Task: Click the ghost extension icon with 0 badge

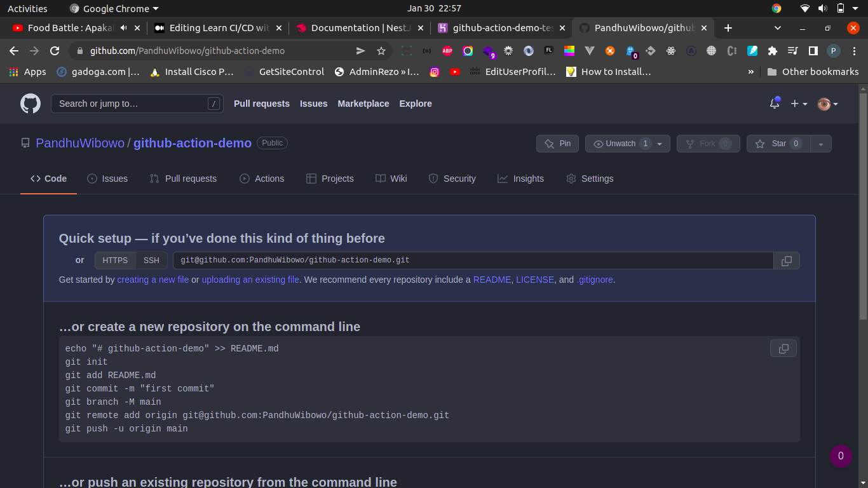Action: click(630, 51)
